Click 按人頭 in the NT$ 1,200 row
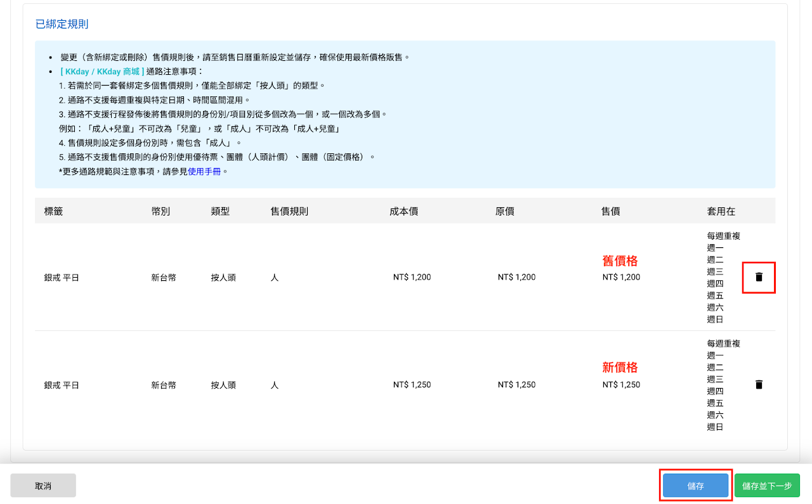Screen dimensions: 812x504 223,278
